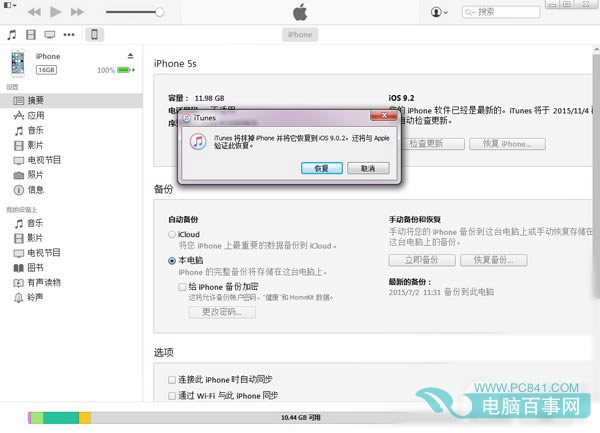Toggle sync with this iPhone over Wi-Fi
The image size is (600, 433).
tap(172, 396)
